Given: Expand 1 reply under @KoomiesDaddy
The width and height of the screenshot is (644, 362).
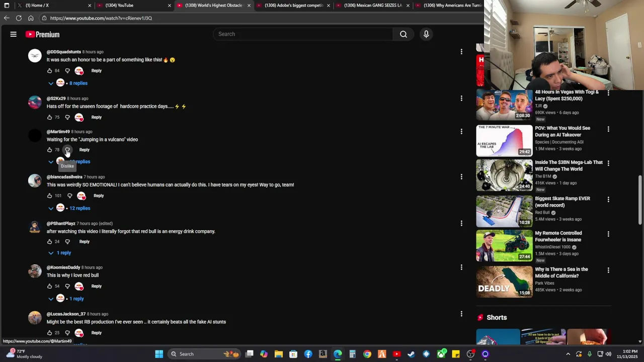Looking at the screenshot, I should 66,299.
